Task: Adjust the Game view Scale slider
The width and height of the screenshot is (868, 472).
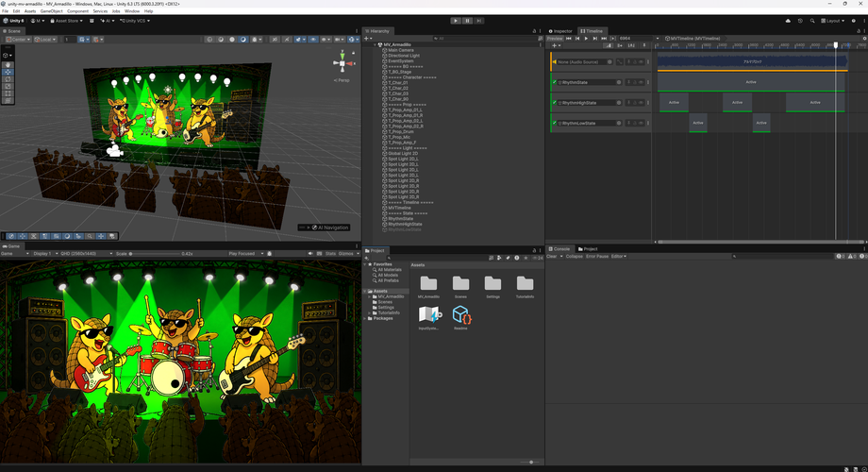Action: (x=156, y=254)
